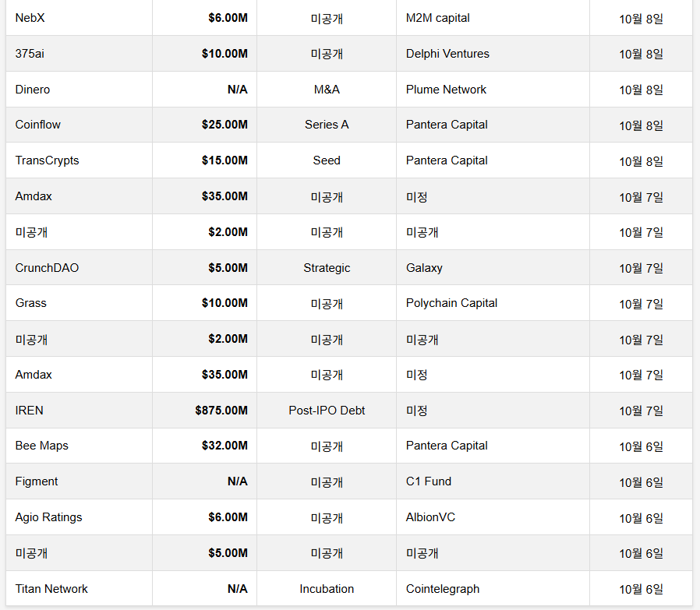The width and height of the screenshot is (700, 610).
Task: Select the Dinero row name
Action: [x=33, y=90]
